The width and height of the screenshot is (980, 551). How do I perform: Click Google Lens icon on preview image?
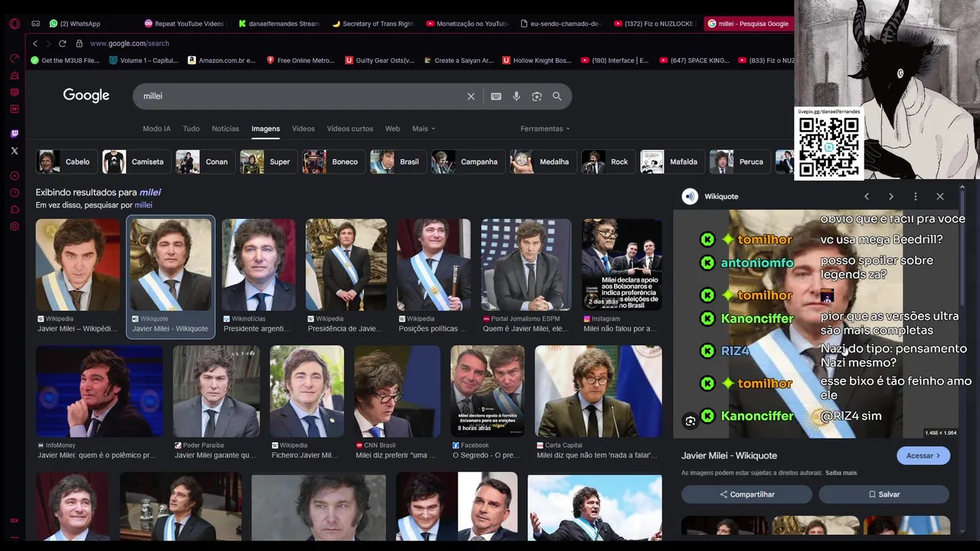[691, 421]
